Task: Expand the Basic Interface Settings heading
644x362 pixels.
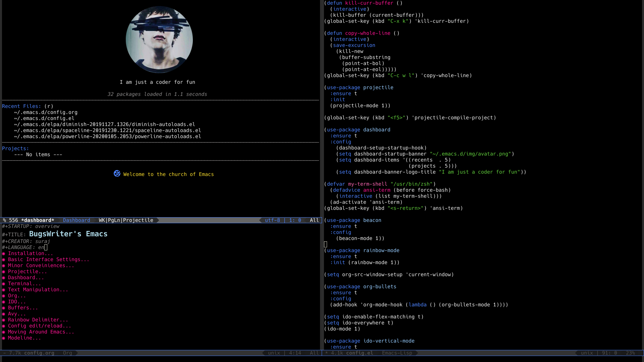Action: 48,259
